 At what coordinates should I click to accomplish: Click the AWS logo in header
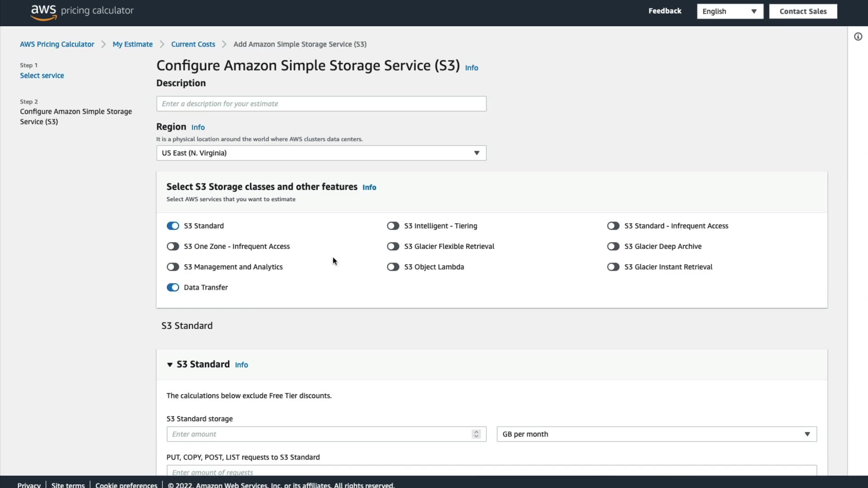click(x=43, y=12)
